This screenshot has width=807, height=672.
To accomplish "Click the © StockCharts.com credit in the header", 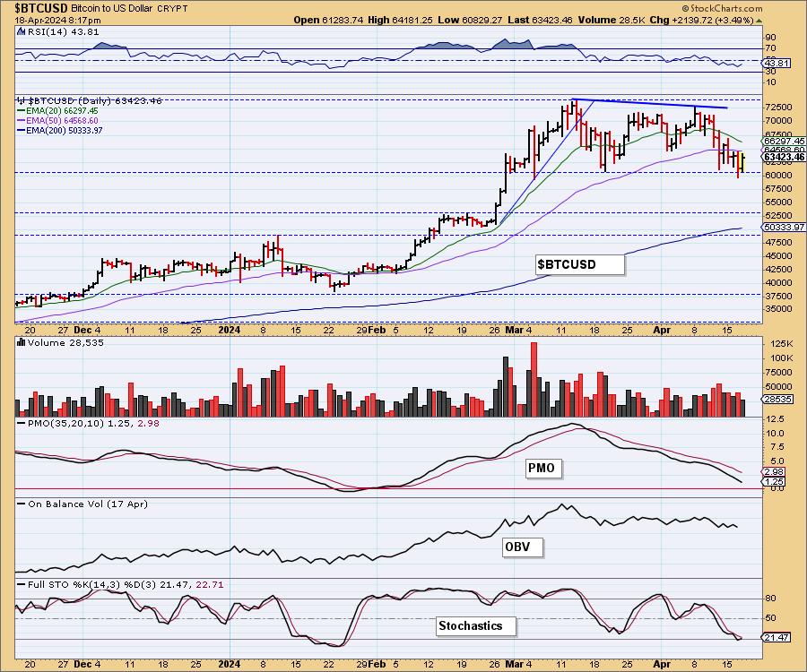I will pos(722,8).
